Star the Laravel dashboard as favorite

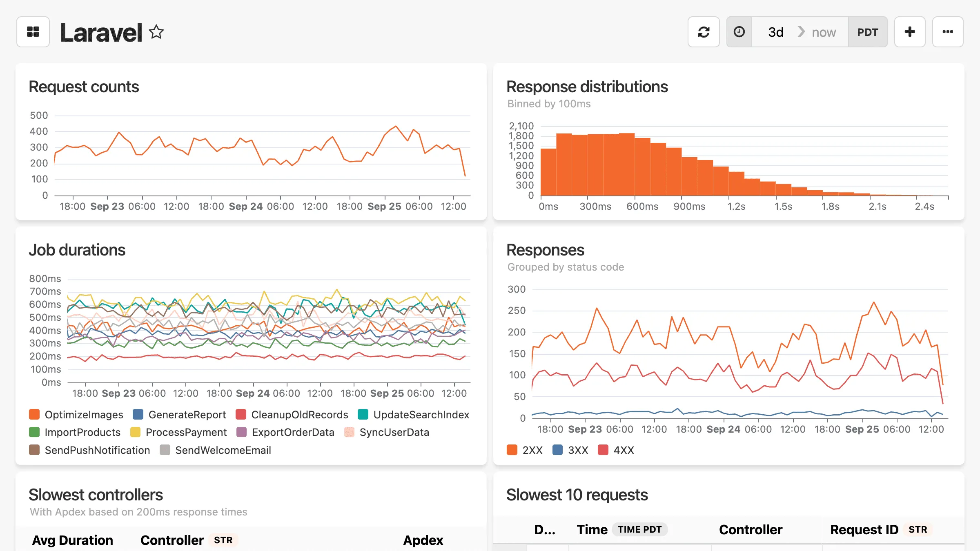click(x=156, y=31)
